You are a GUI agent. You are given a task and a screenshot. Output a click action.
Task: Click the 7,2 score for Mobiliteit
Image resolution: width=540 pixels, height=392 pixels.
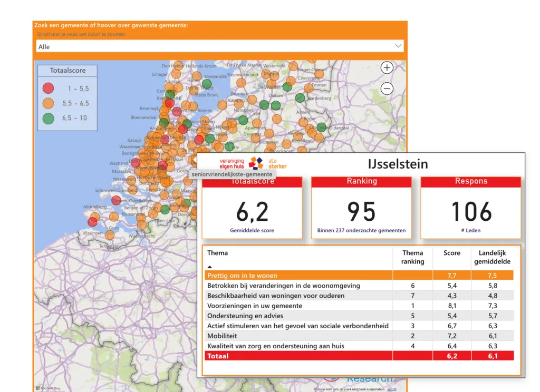coord(452,336)
